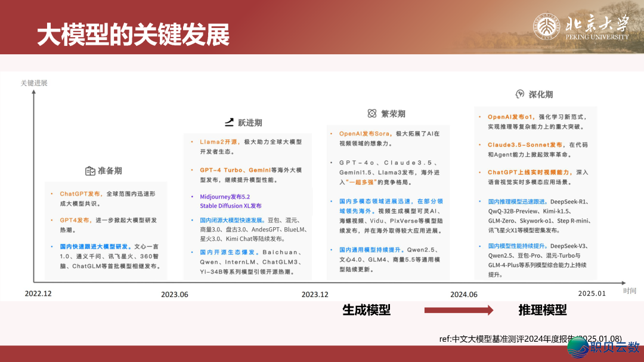Click the flower icon before 繁荣期
Image resolution: width=644 pixels, height=362 pixels.
tap(371, 113)
